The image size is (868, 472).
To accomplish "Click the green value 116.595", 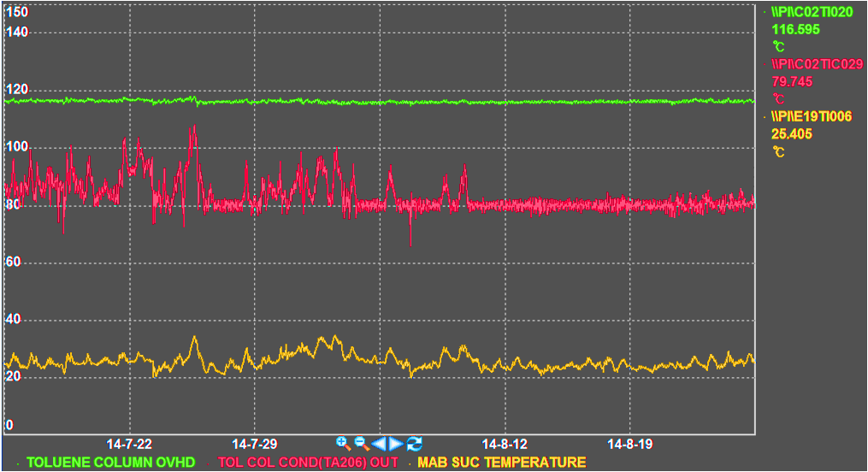I will tap(795, 29).
